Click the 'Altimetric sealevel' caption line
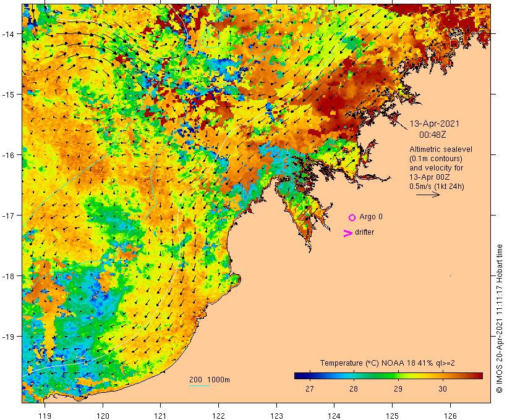Image resolution: width=507 pixels, height=420 pixels. coord(441,149)
